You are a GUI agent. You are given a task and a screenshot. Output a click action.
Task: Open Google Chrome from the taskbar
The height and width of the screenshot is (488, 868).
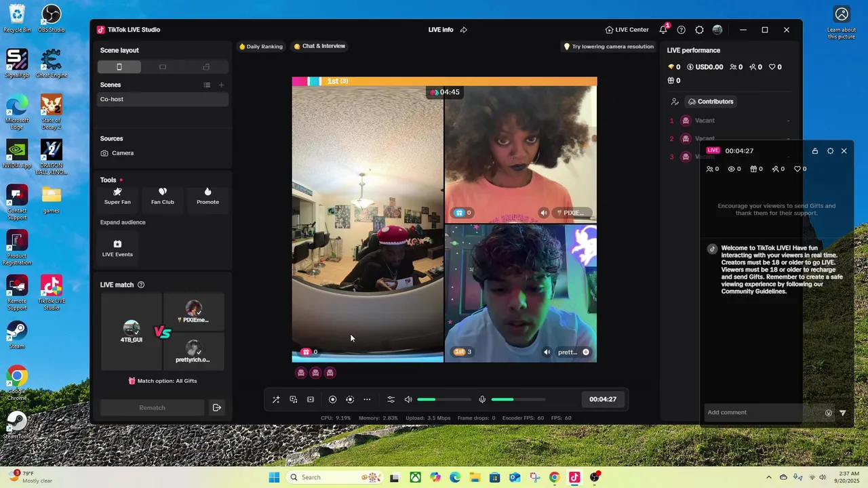[554, 477]
